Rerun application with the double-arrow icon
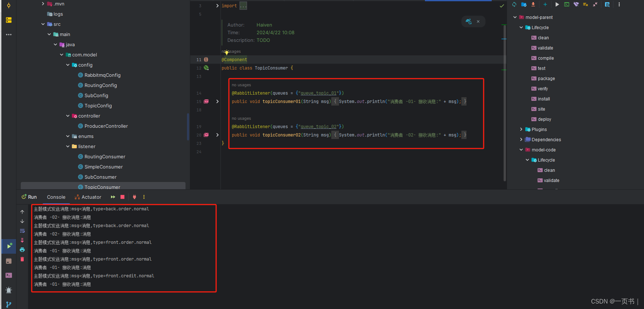The height and width of the screenshot is (309, 644). pos(113,197)
